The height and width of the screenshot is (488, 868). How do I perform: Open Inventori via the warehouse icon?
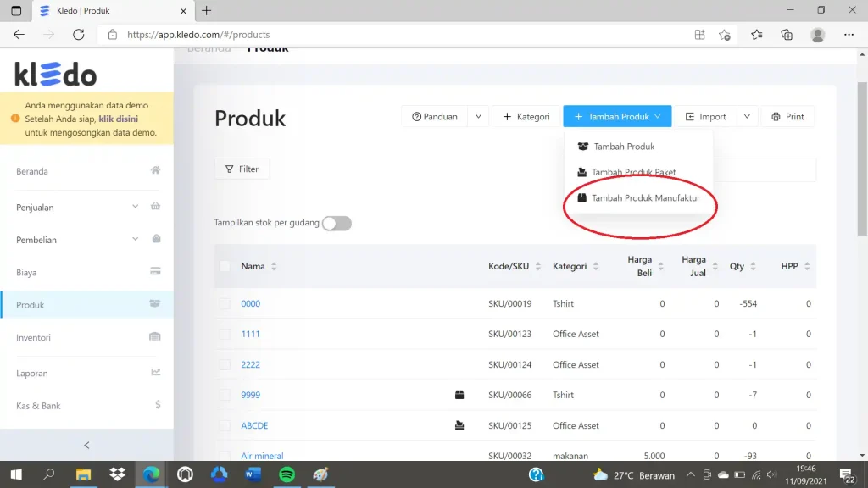click(155, 337)
